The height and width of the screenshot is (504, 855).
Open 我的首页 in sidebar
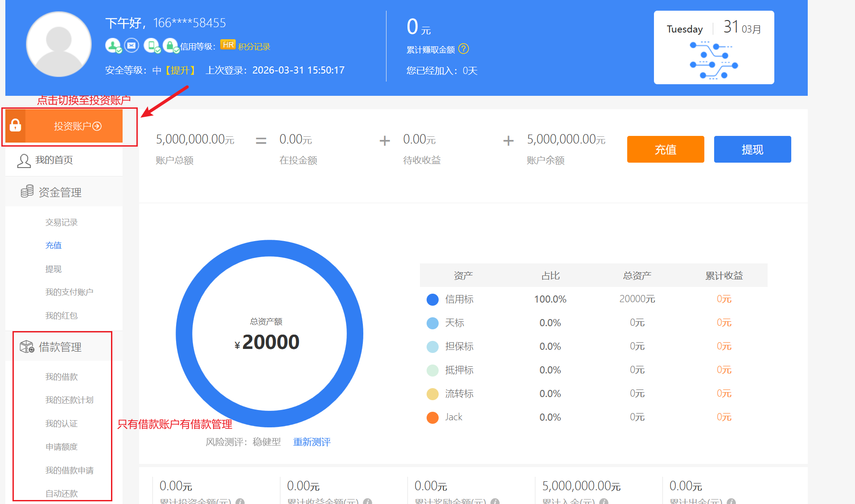click(x=54, y=160)
